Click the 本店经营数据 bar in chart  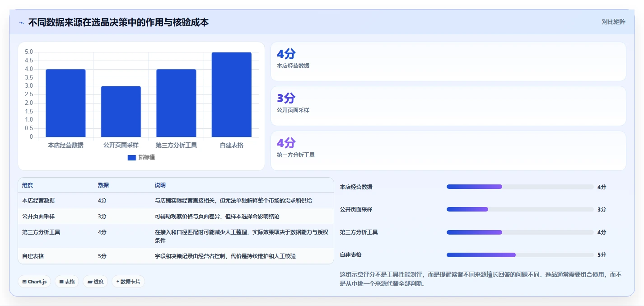(65, 103)
